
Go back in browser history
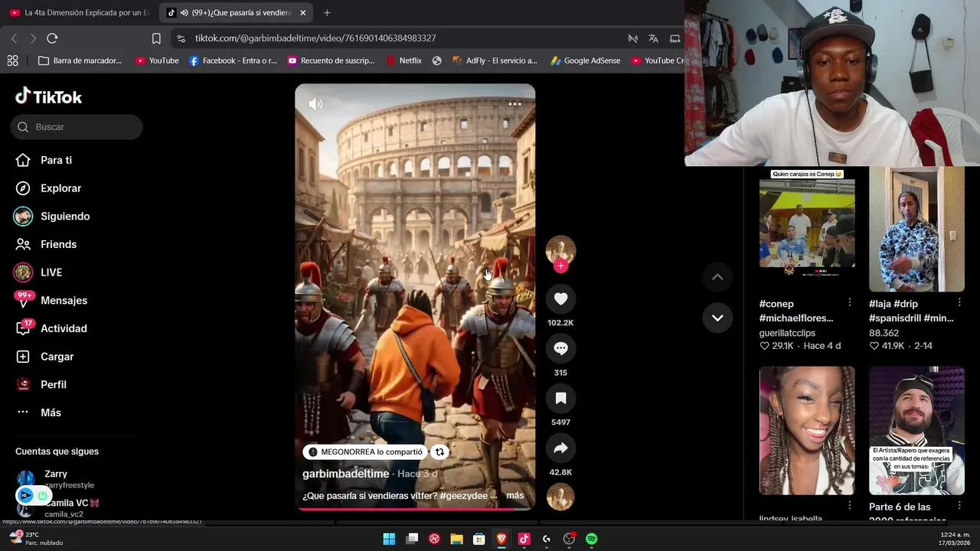(14, 38)
